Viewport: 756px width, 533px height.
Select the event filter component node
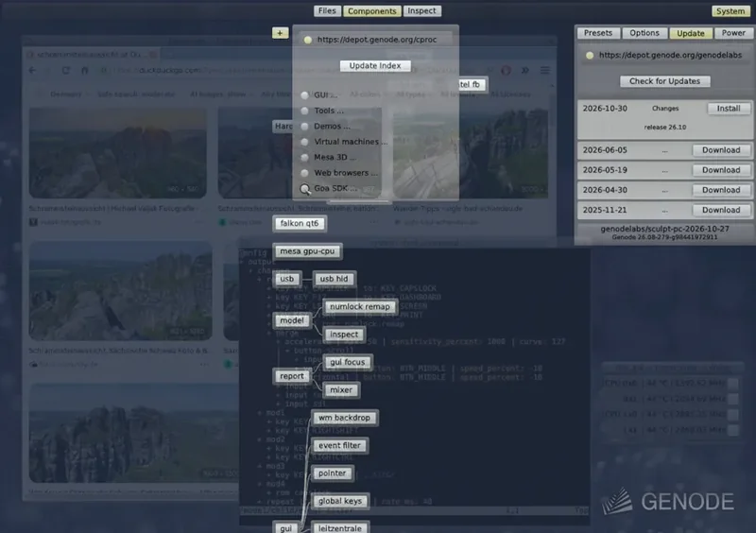coord(339,446)
